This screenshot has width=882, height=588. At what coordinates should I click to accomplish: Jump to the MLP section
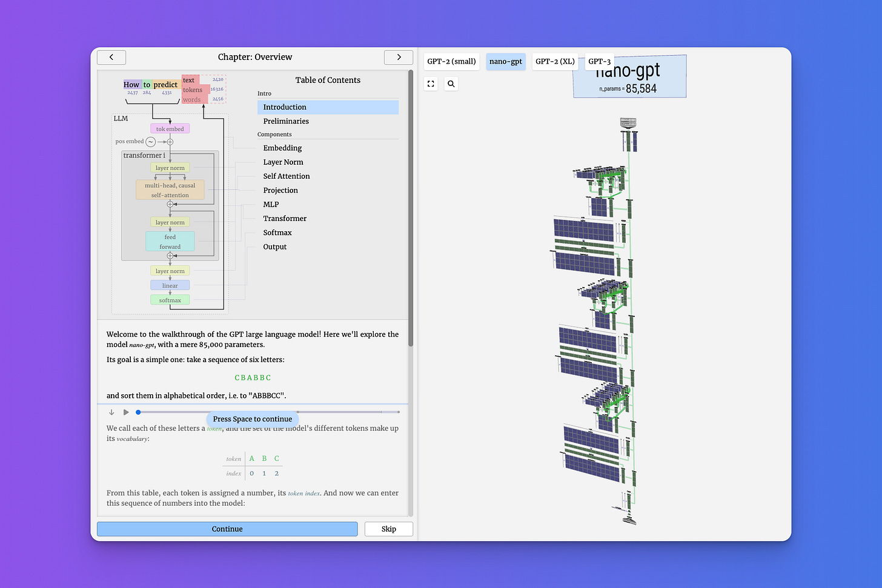tap(328, 205)
